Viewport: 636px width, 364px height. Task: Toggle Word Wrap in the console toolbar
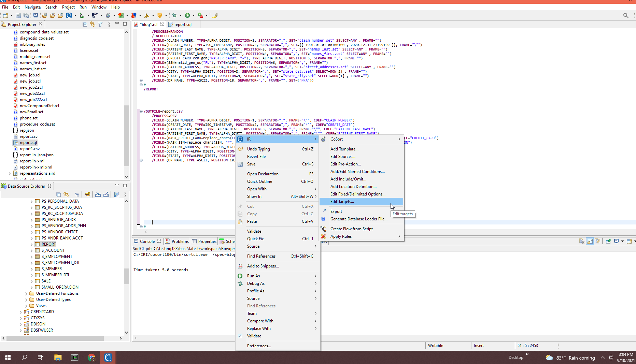597,241
